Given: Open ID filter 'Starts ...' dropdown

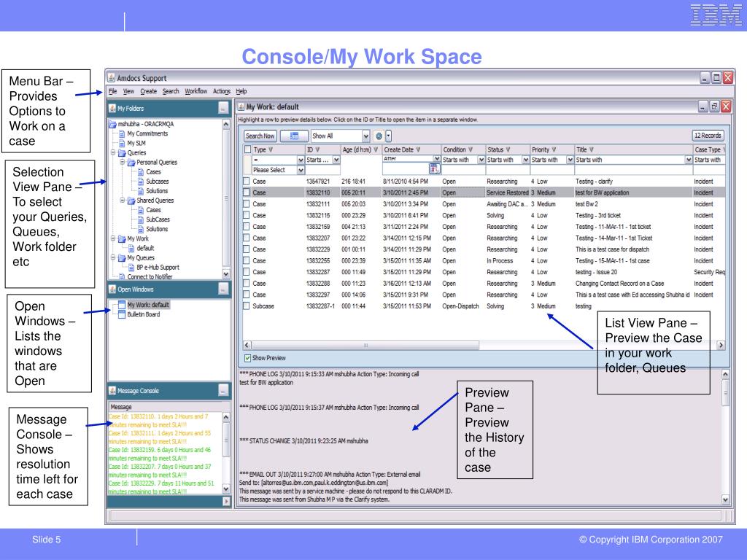Looking at the screenshot, I should (x=336, y=160).
